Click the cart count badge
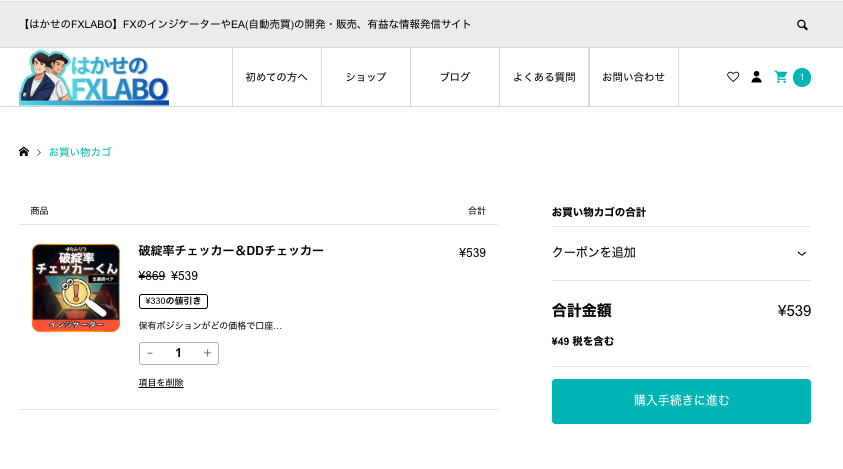 coord(802,77)
